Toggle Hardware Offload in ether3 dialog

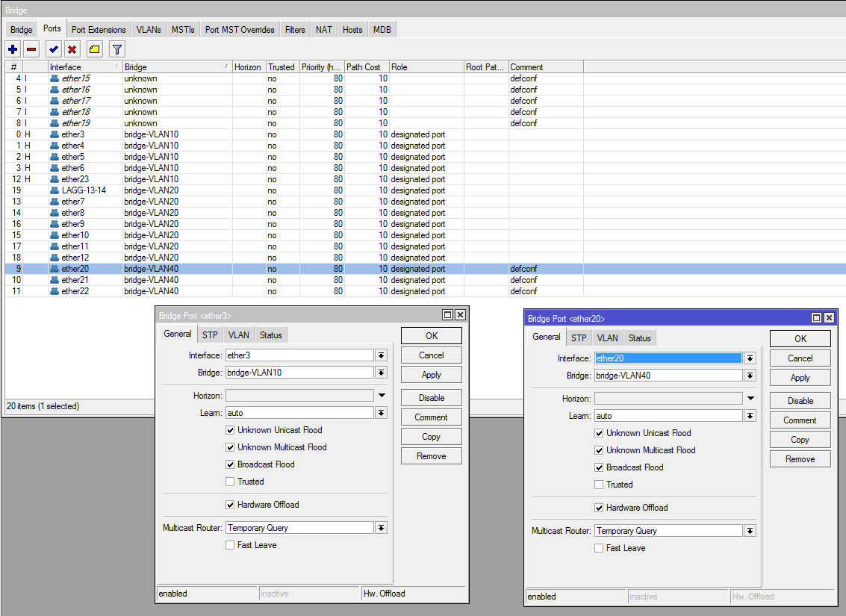[x=230, y=505]
